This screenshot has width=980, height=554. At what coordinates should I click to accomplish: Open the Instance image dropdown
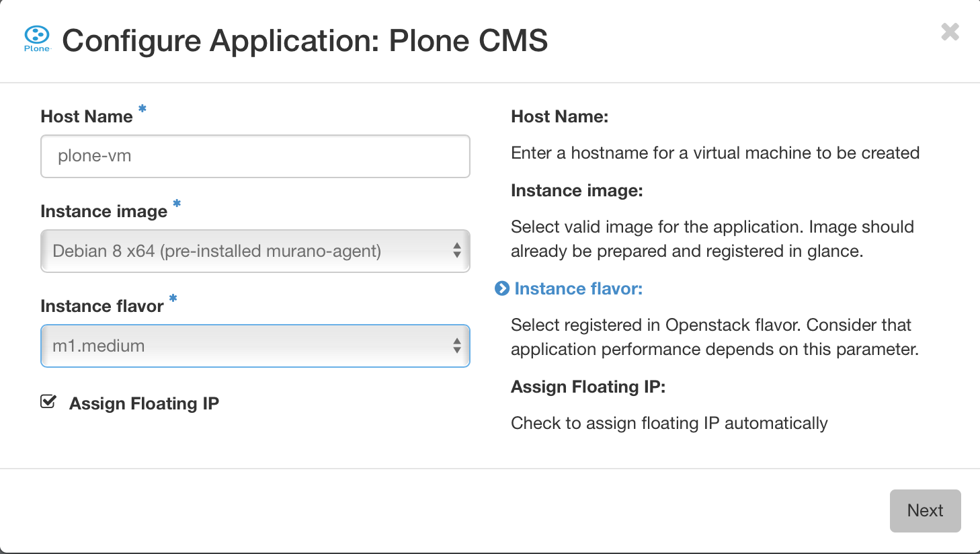click(x=255, y=251)
